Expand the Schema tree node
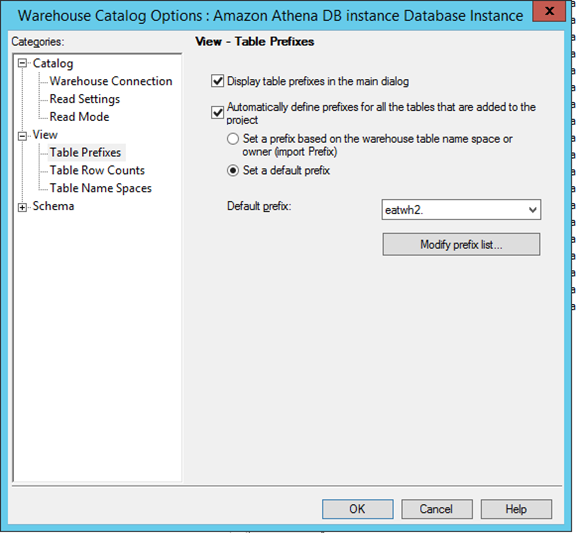 [x=22, y=208]
